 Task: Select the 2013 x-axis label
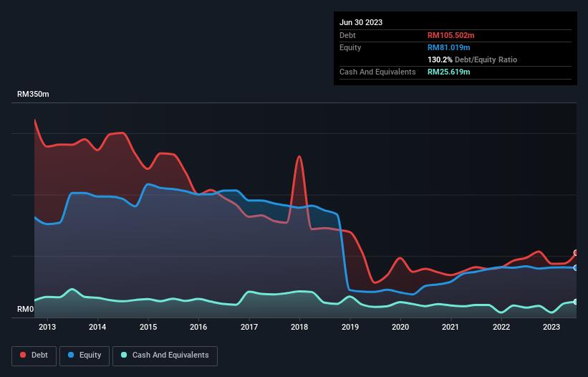(x=47, y=327)
